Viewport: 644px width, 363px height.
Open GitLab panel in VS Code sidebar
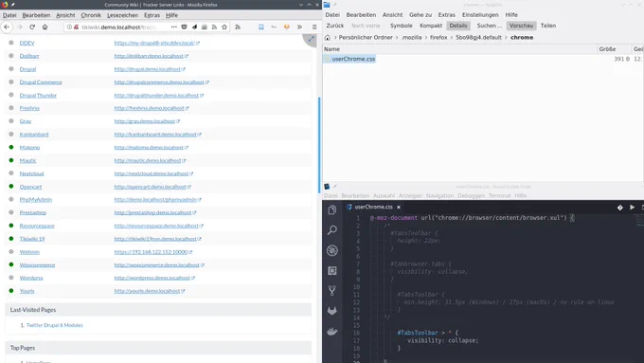pyautogui.click(x=332, y=311)
